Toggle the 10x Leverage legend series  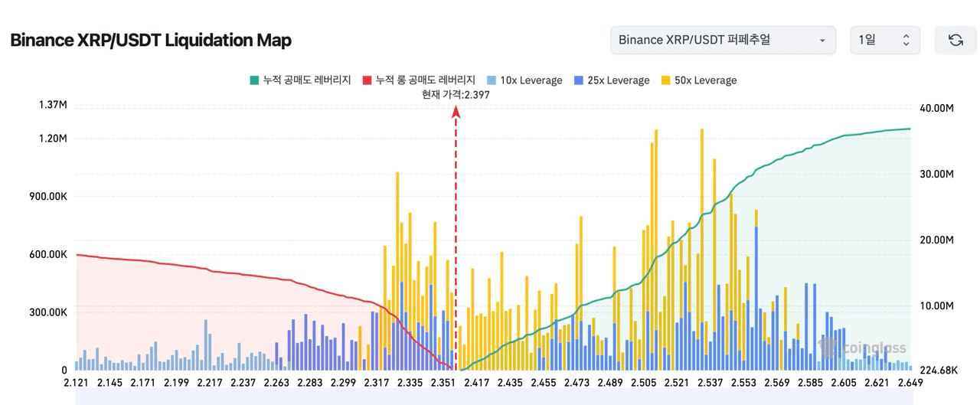tap(524, 80)
